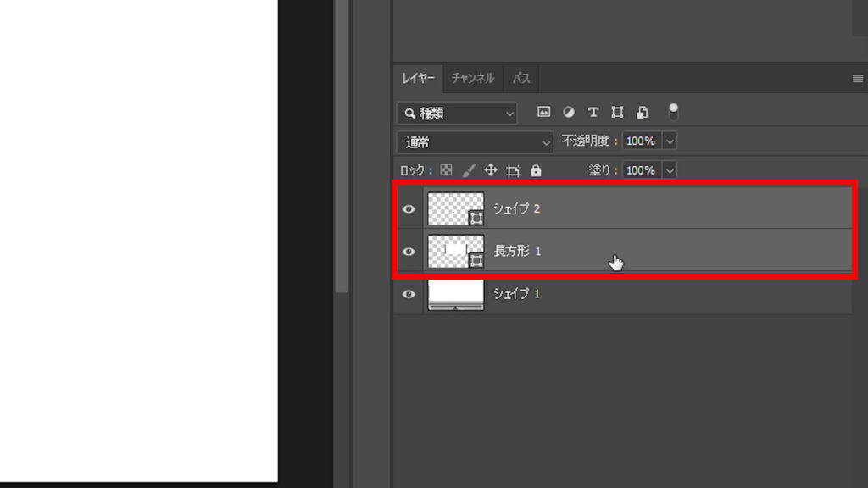Select the adjustment layer filter icon
Image resolution: width=868 pixels, height=488 pixels.
(569, 111)
